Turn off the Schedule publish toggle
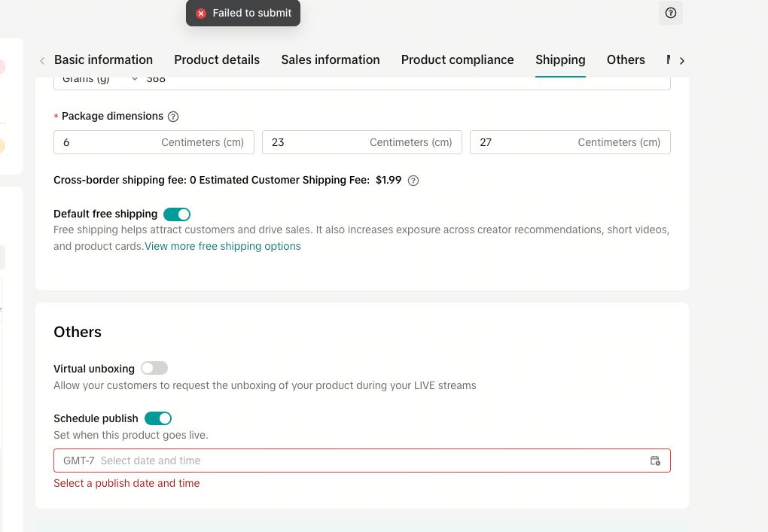768x532 pixels. point(158,418)
